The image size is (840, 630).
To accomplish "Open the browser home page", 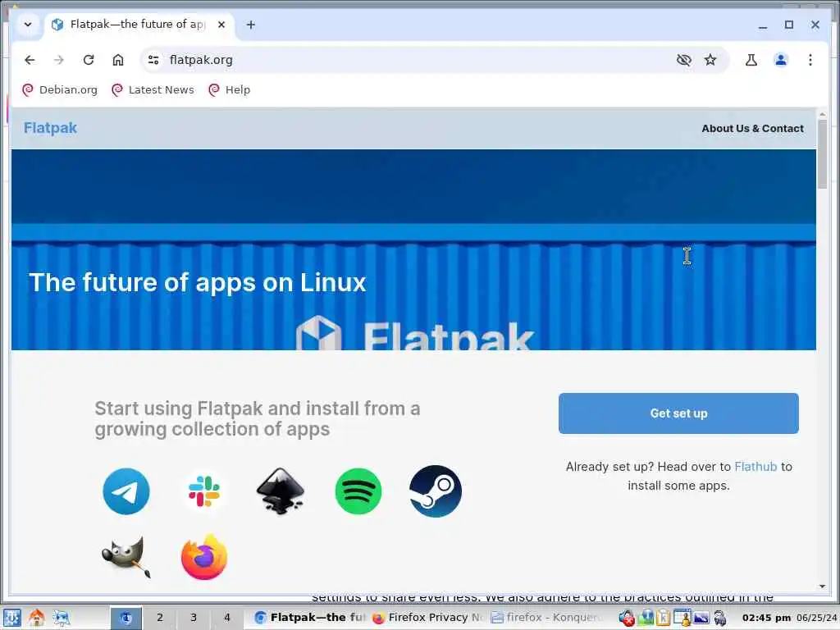I will click(118, 60).
